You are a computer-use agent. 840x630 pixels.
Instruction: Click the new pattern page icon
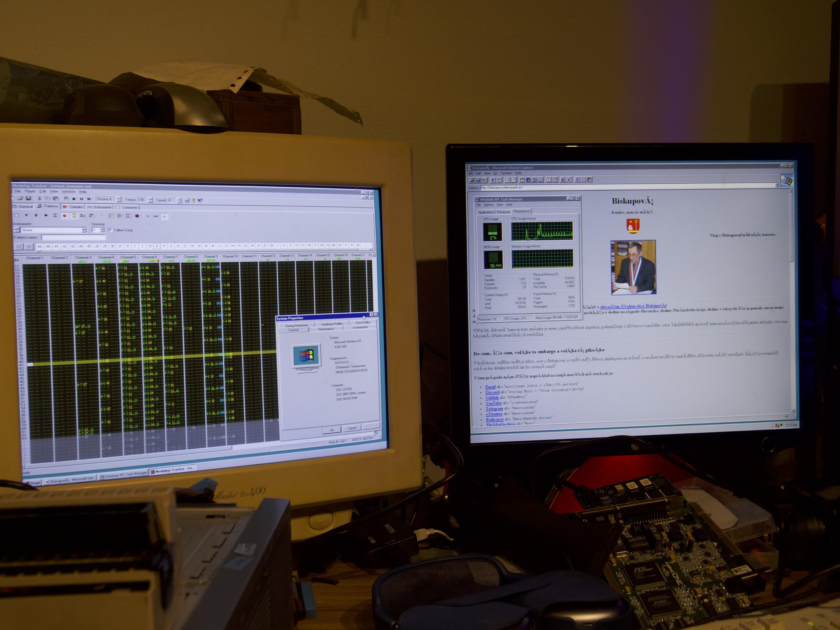pyautogui.click(x=16, y=215)
